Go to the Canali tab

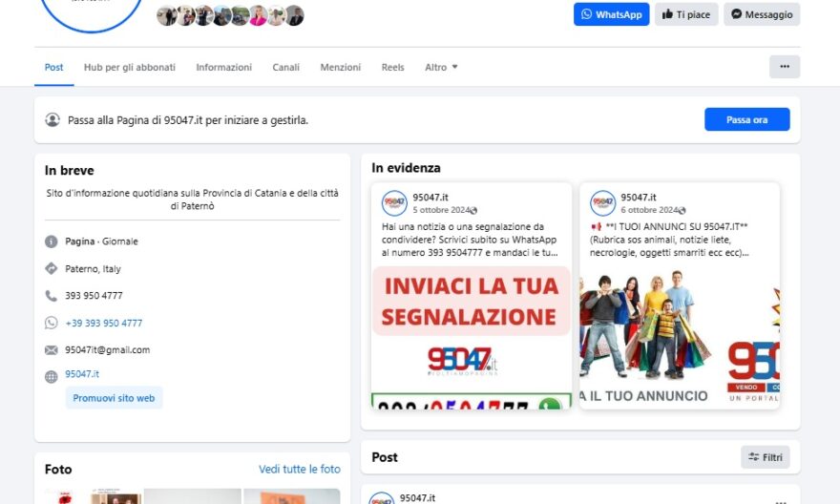click(285, 68)
